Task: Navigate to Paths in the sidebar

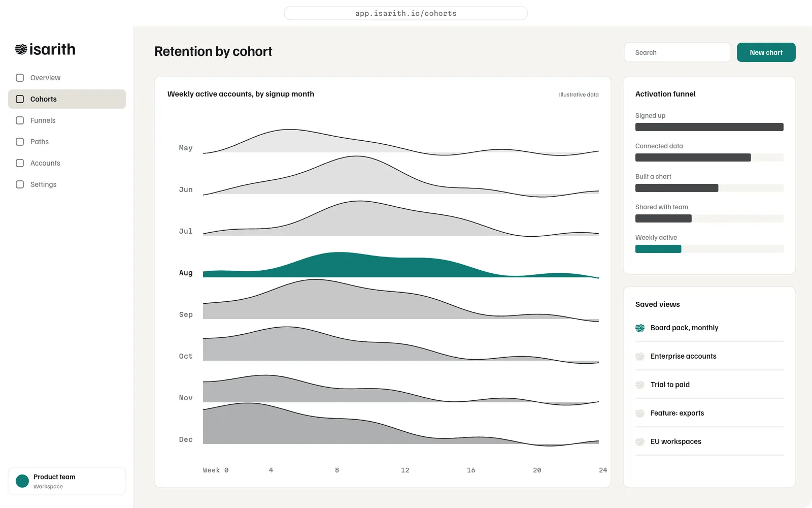Action: [x=40, y=142]
